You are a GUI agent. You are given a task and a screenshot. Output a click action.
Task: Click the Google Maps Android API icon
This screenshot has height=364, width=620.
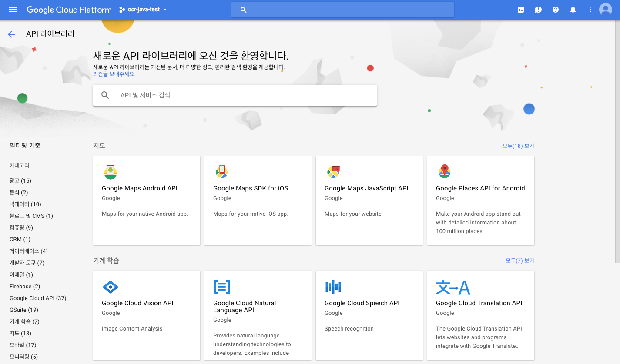111,172
